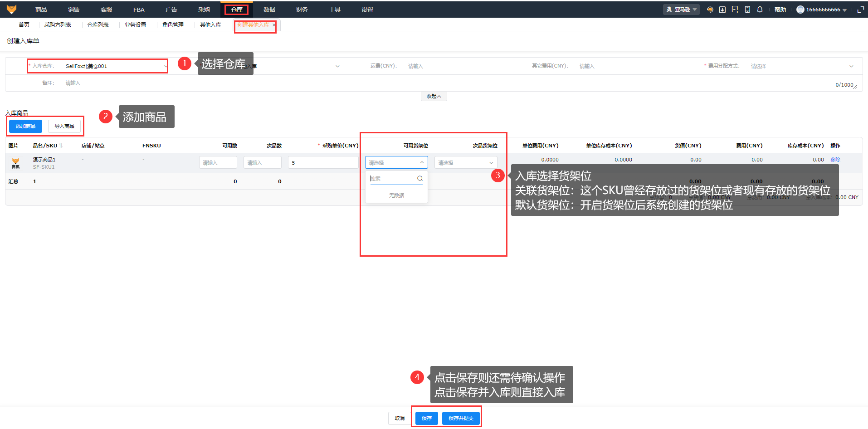The height and width of the screenshot is (429, 868).
Task: Switch to the 首页 tab
Action: [x=24, y=25]
